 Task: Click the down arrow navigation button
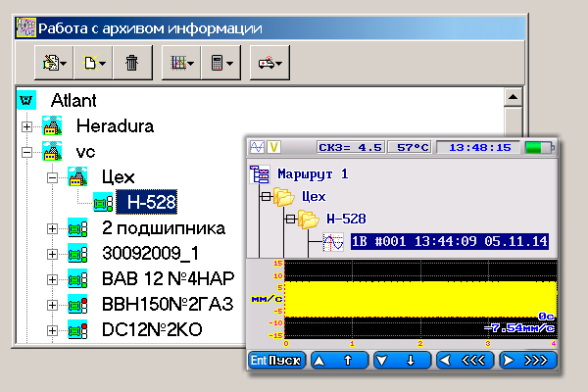[403, 361]
